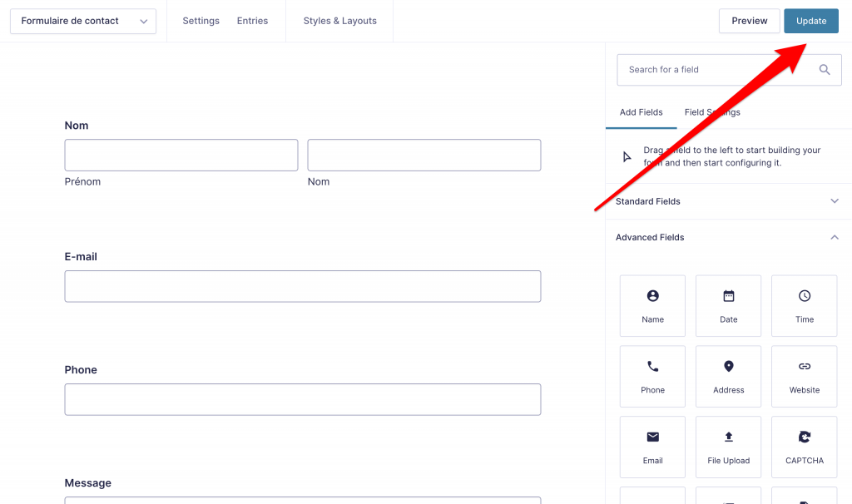Select the bold Nom field label
852x504 pixels.
(76, 126)
